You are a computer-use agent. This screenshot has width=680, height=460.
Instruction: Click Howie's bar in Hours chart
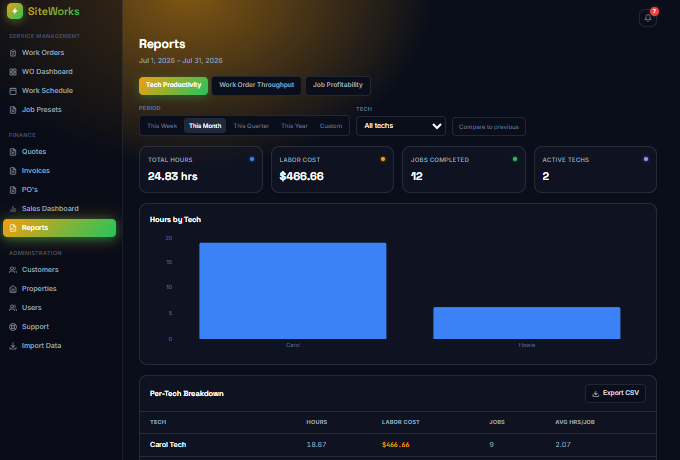(x=526, y=323)
